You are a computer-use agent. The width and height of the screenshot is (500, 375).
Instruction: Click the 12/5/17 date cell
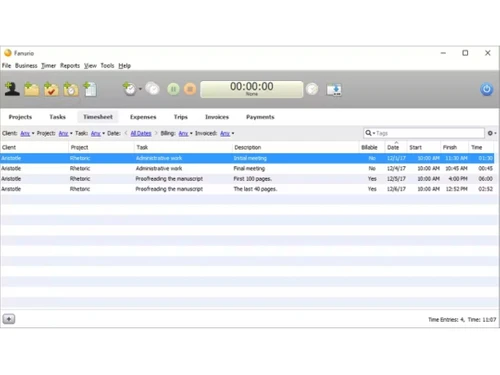point(396,179)
